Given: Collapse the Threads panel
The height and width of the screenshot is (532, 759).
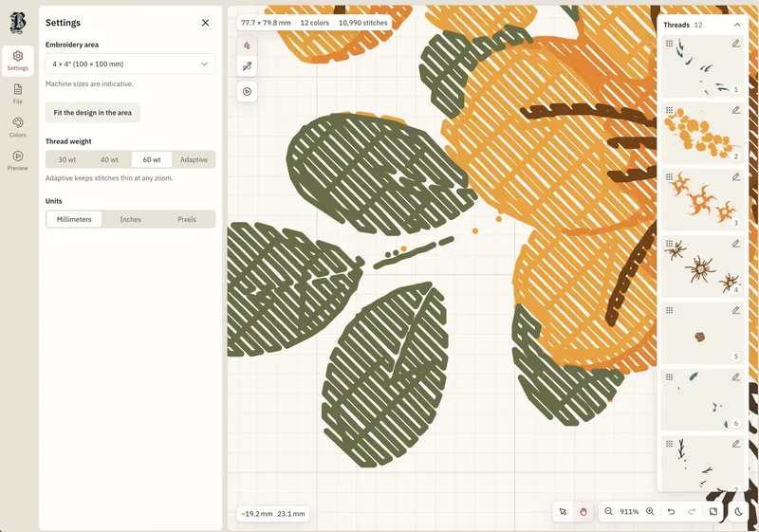Looking at the screenshot, I should point(737,25).
